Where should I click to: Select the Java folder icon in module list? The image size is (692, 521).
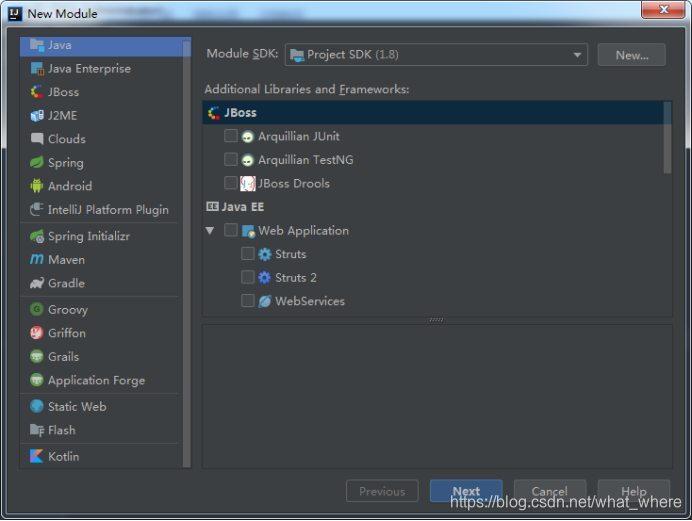[x=37, y=45]
